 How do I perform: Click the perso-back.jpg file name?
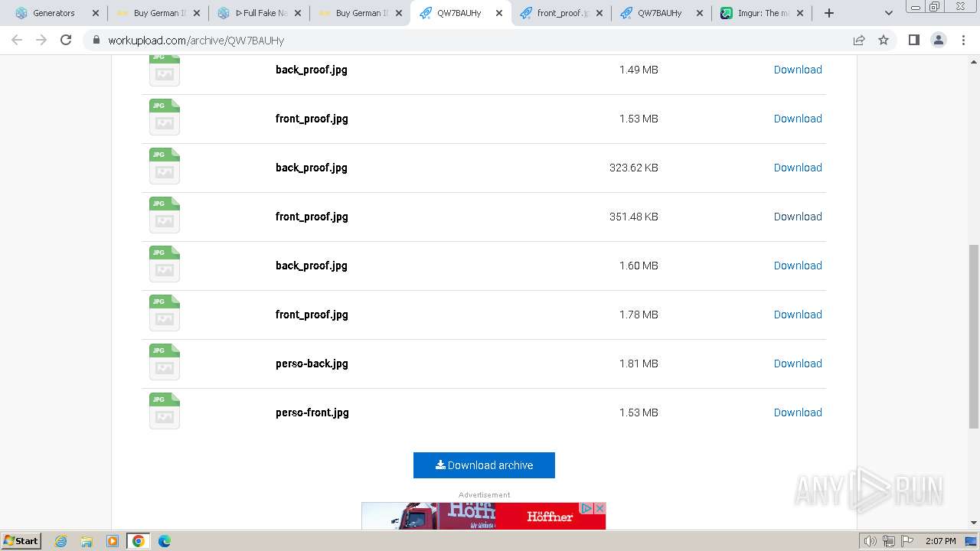(x=312, y=364)
